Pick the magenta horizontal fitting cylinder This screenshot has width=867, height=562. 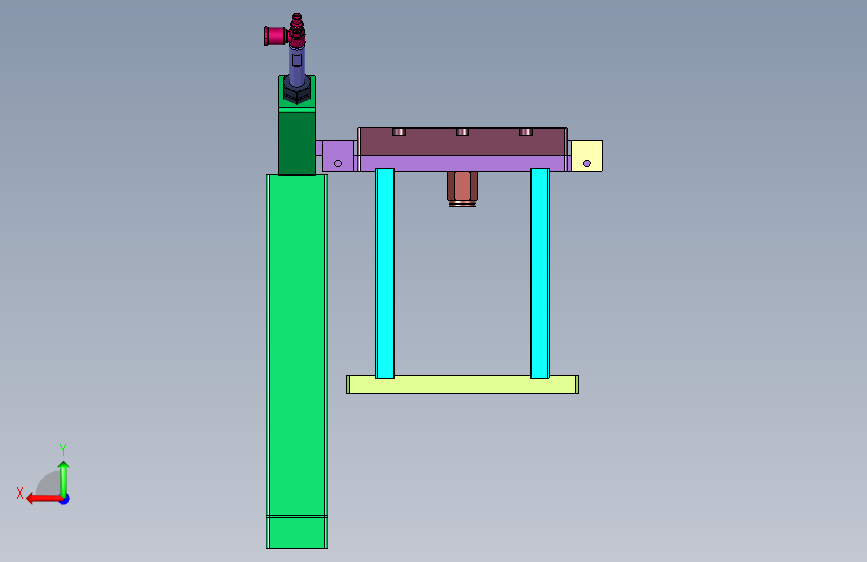pyautogui.click(x=275, y=36)
